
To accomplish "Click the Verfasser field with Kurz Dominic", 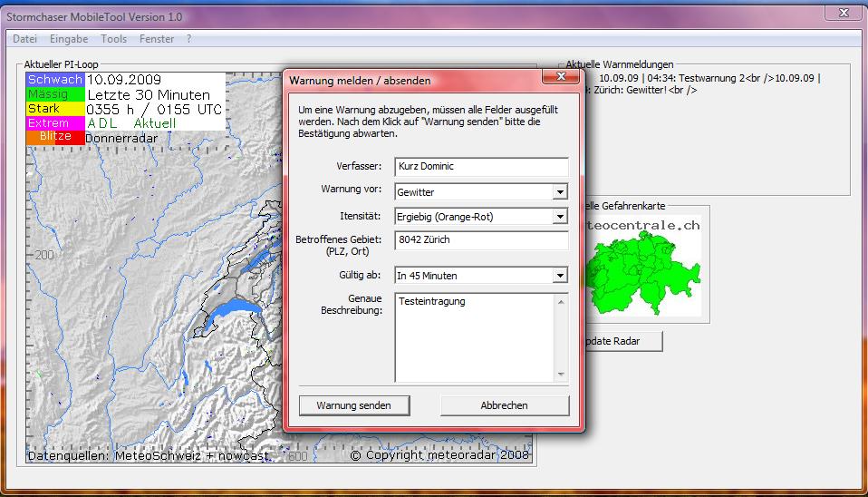I will 482,166.
